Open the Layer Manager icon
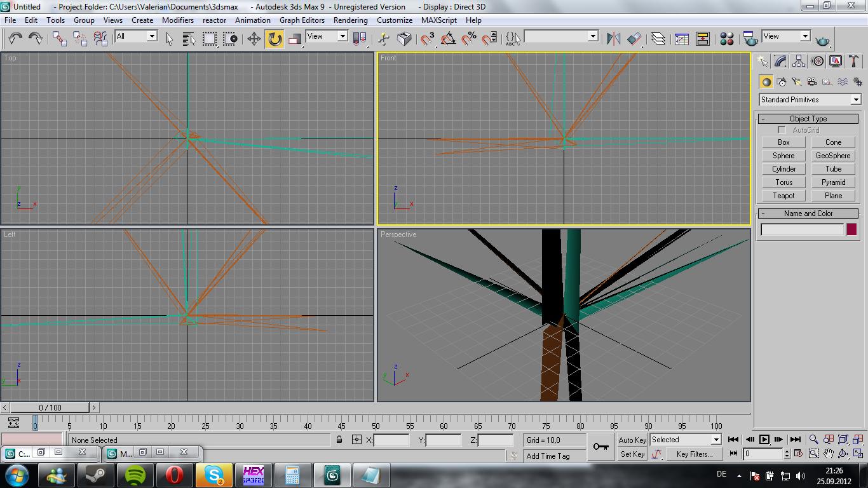Viewport: 868px width, 488px height. pyautogui.click(x=658, y=39)
